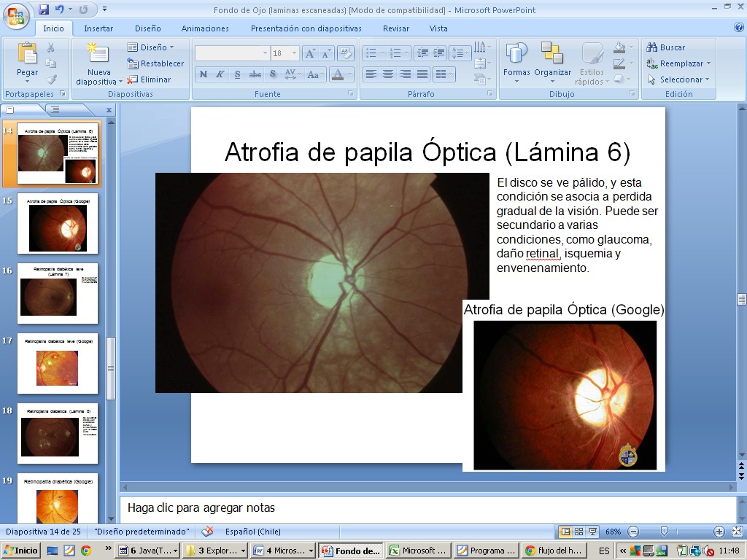Click the Eliminar slide button
747x560 pixels.
(150, 79)
